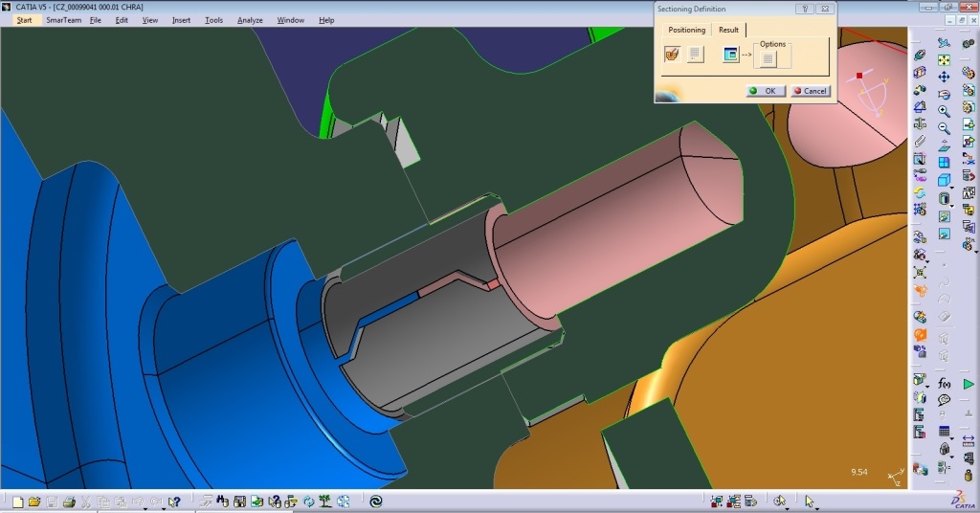
Task: Click the compass widget in the viewport
Action: [x=873, y=94]
